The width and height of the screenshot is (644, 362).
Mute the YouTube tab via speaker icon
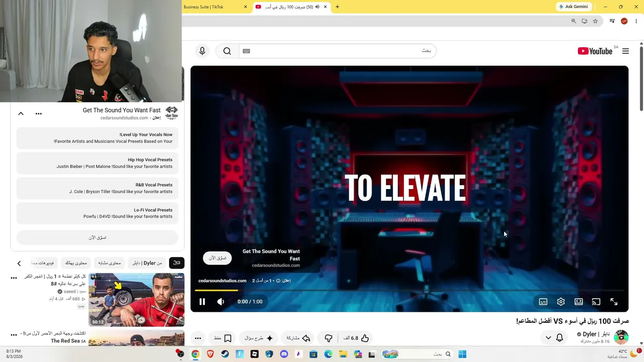[317, 7]
